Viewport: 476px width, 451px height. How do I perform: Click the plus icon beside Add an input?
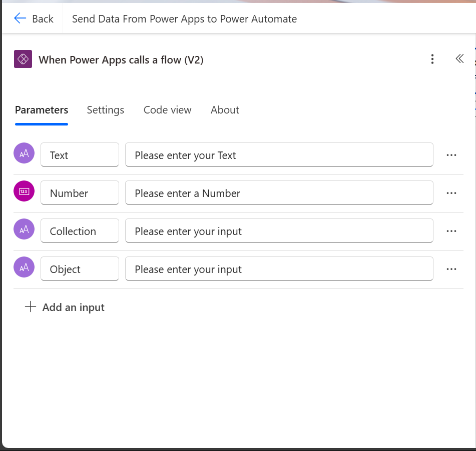(31, 306)
